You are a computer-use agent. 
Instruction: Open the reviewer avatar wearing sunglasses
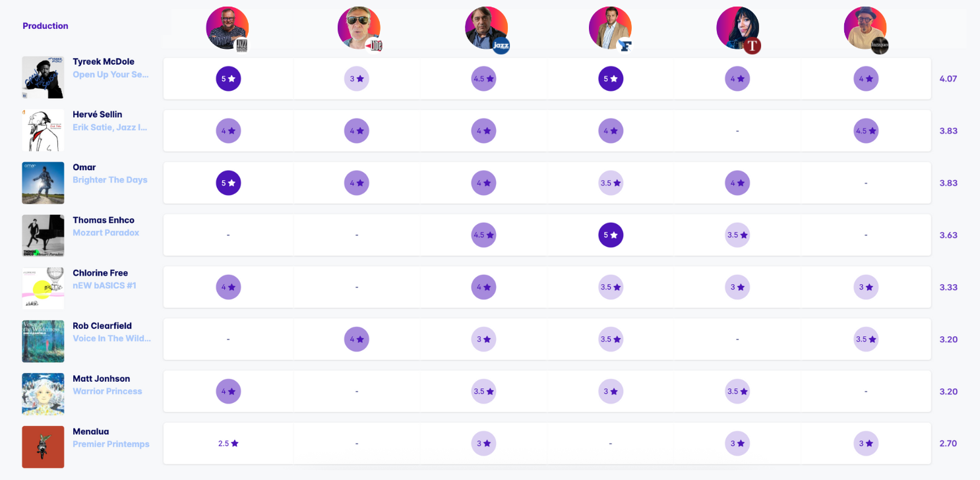(x=359, y=28)
